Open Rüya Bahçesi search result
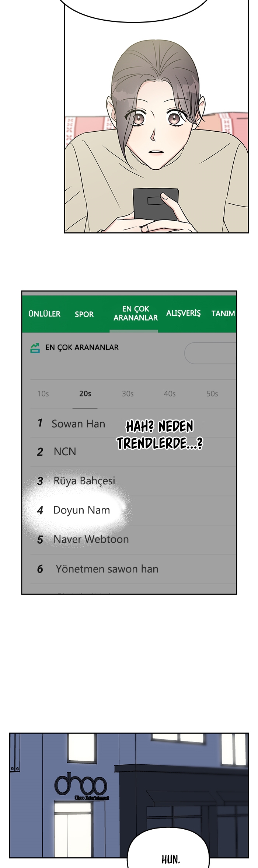This screenshot has width=258, height=868. [133, 481]
